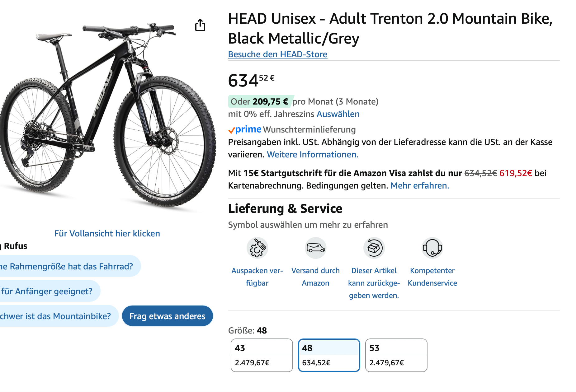Viewport: 576px width, 392px height.
Task: Click the delivery van shipping icon
Action: click(x=315, y=248)
